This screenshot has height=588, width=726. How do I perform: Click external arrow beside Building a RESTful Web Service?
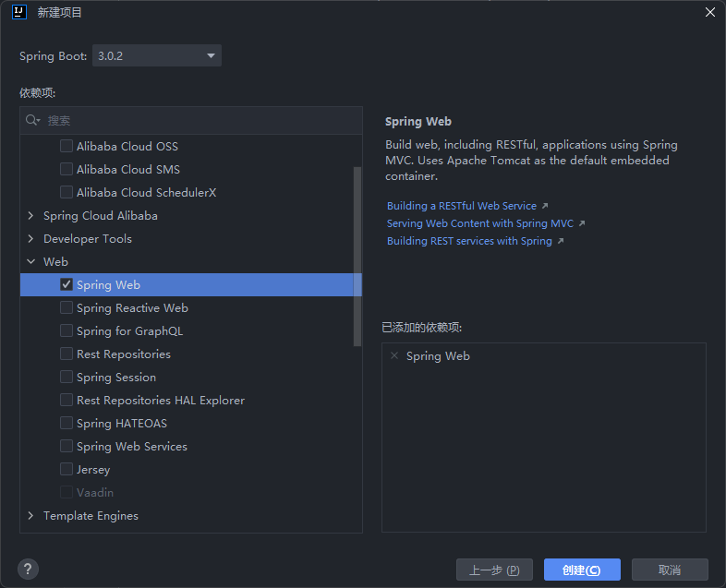pos(545,206)
